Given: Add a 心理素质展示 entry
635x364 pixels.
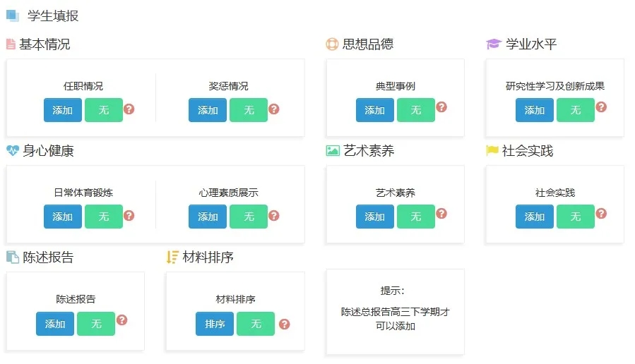Looking at the screenshot, I should (208, 217).
